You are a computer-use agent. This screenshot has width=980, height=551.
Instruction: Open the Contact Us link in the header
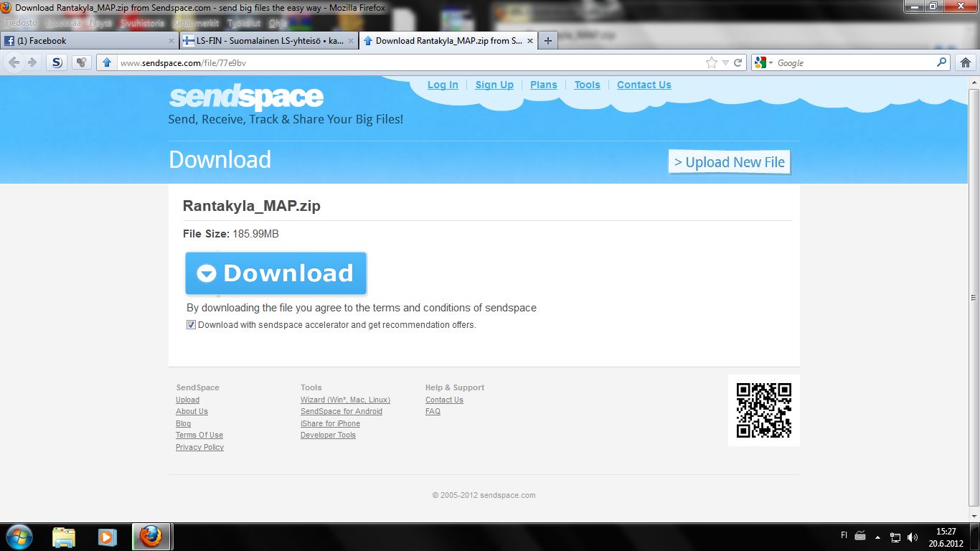(x=644, y=85)
